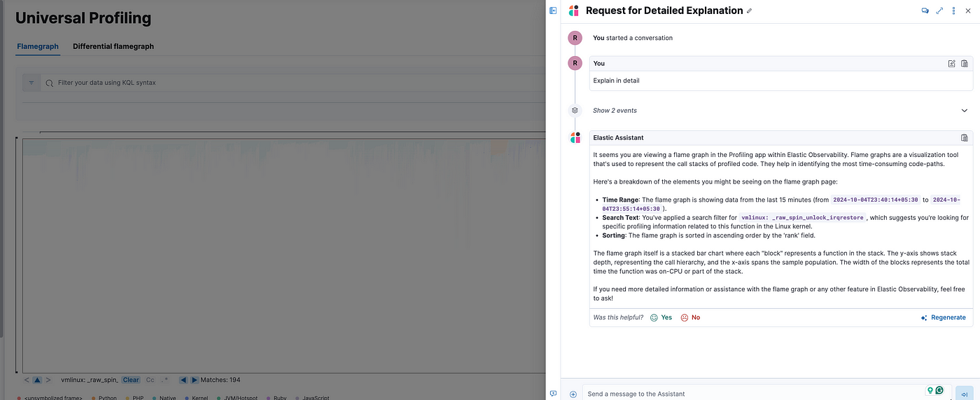Close the Elastic Assistant flyout
Screen dimensions: 980x400
968,11
